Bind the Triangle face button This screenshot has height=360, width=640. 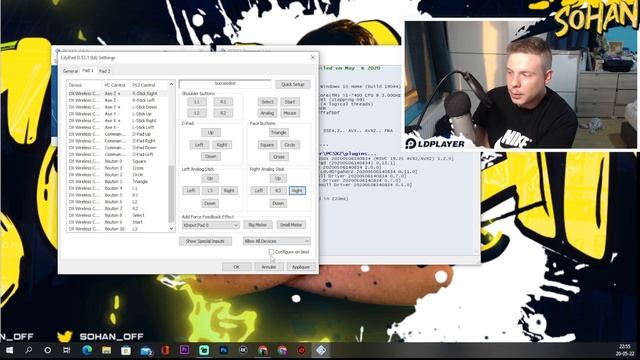point(279,133)
